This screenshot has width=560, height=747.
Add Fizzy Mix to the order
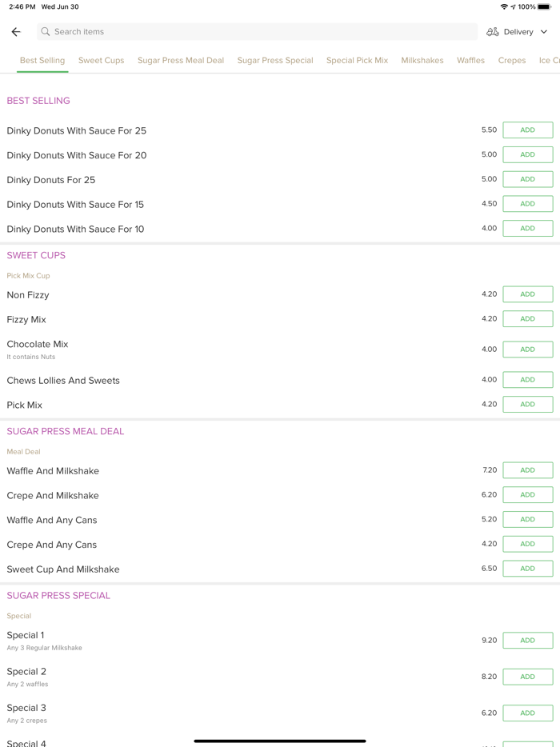point(527,319)
